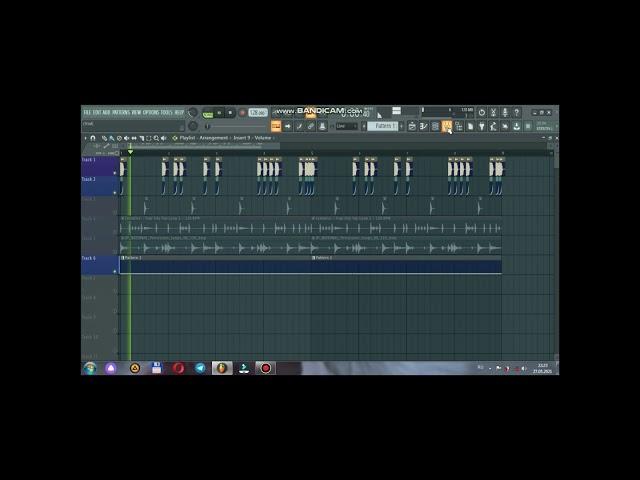Click the View browser icon
Image resolution: width=640 pixels, height=480 pixels.
click(459, 126)
